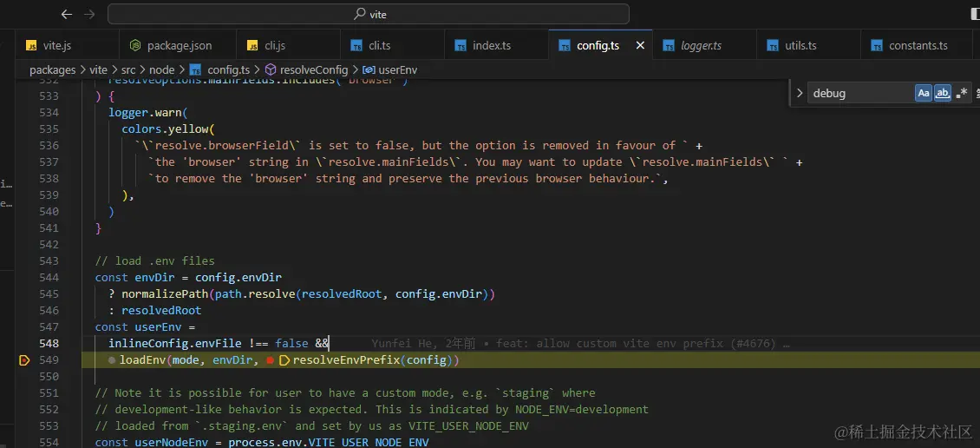Click the JS icon on vite.js tab

click(x=31, y=46)
